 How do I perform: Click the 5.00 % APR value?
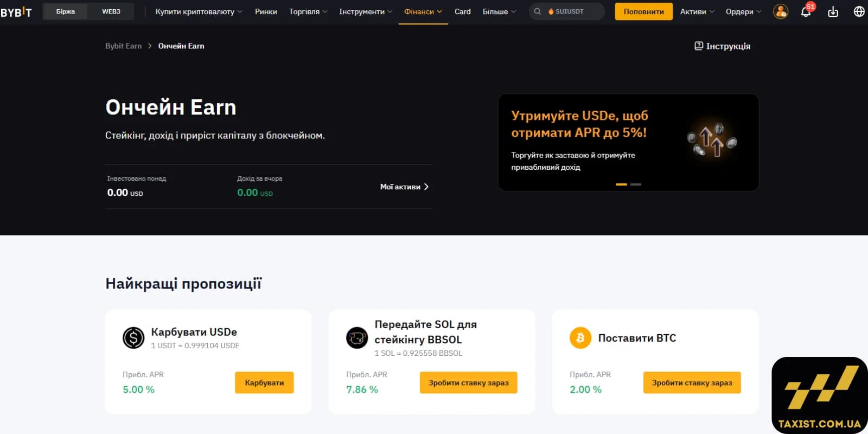coord(138,390)
